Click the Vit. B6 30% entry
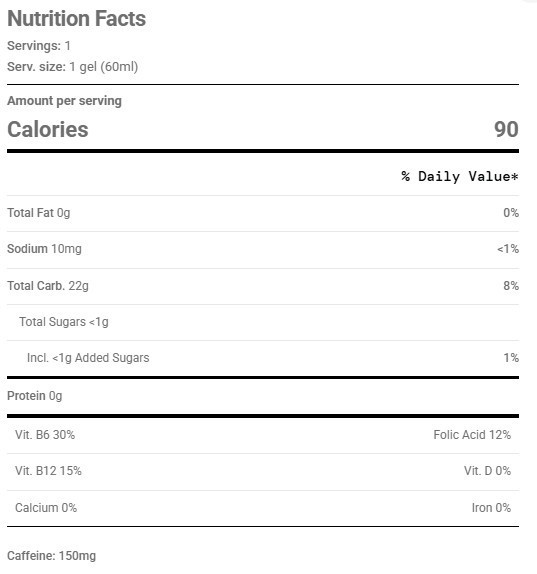This screenshot has width=537, height=574. tap(45, 435)
